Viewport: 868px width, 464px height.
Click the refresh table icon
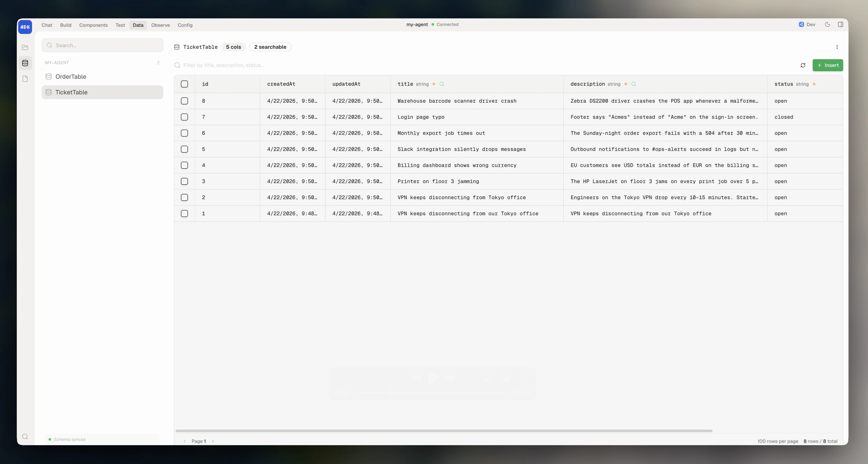point(803,65)
